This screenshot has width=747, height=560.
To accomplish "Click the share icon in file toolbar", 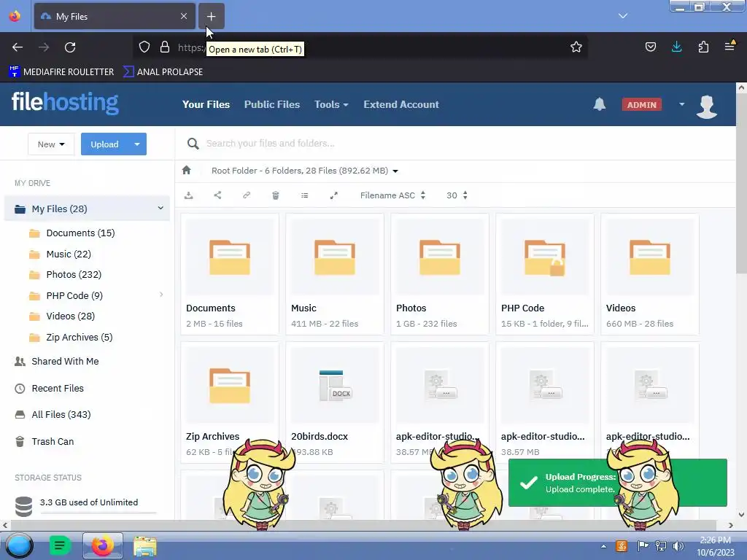I will (x=217, y=195).
